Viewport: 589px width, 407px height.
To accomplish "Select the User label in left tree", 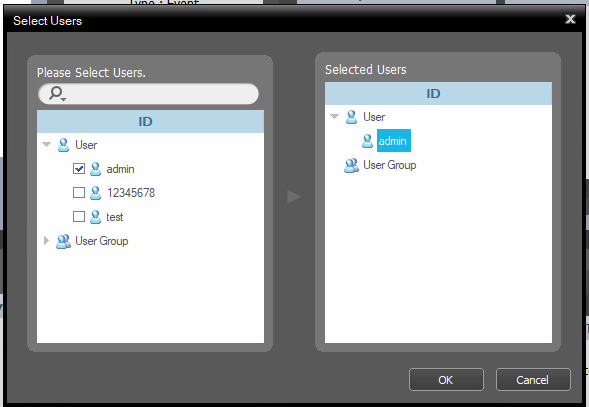I will click(86, 145).
